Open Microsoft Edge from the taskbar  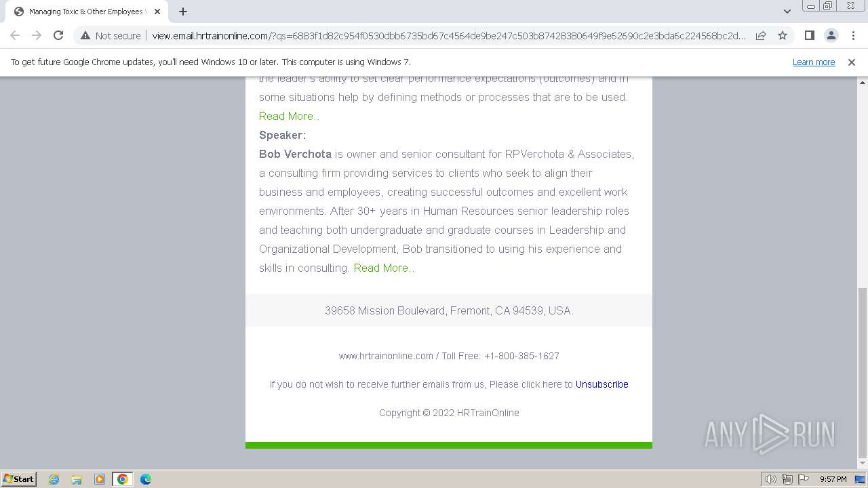[x=146, y=479]
